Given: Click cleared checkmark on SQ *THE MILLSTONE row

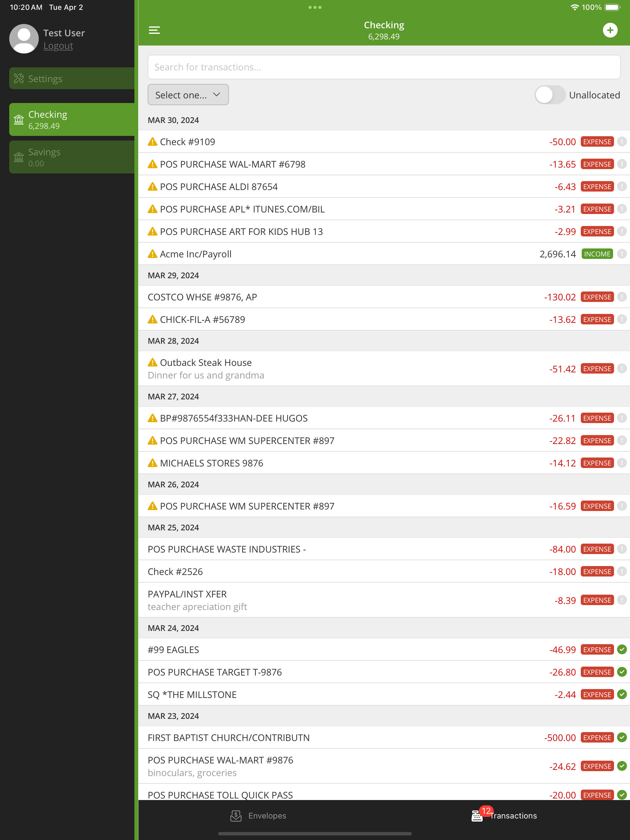Looking at the screenshot, I should tap(622, 694).
